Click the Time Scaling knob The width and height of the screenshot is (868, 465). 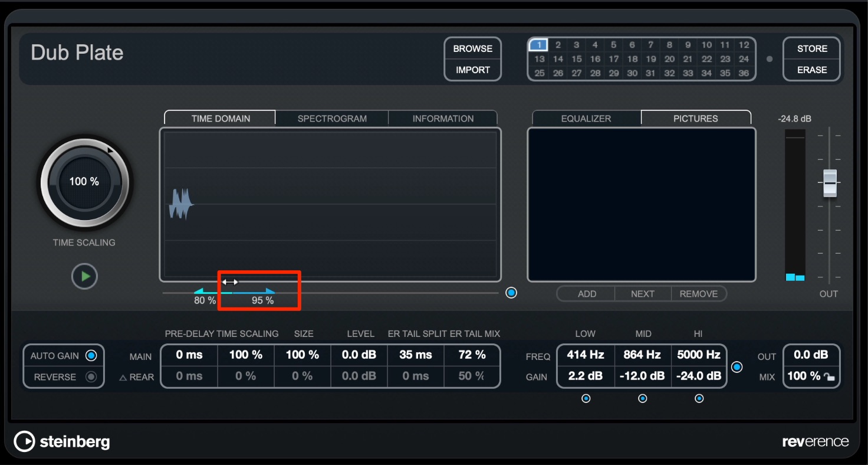pyautogui.click(x=84, y=182)
